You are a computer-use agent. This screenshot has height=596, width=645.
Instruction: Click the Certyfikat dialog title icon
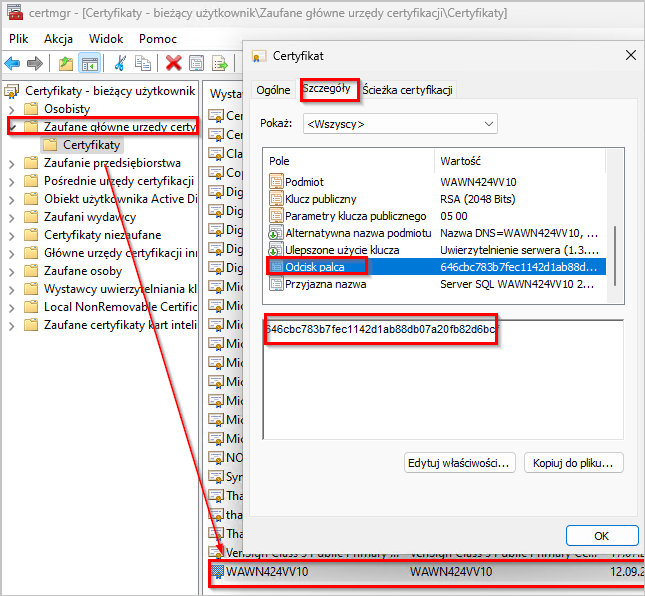[259, 56]
